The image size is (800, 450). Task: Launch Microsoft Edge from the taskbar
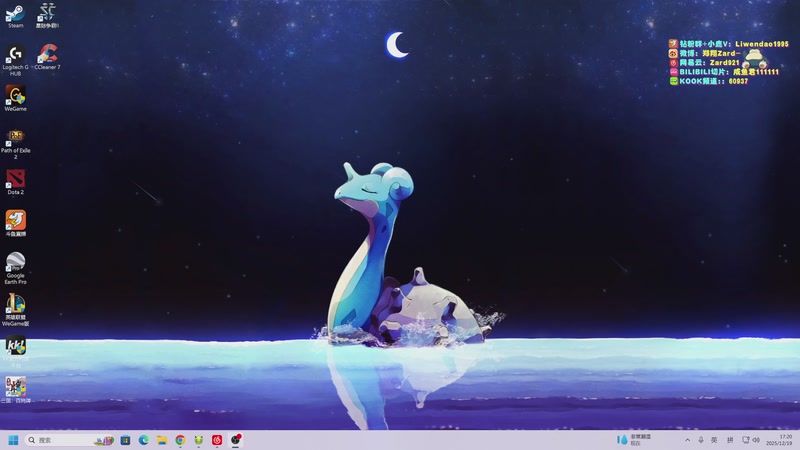[143, 440]
